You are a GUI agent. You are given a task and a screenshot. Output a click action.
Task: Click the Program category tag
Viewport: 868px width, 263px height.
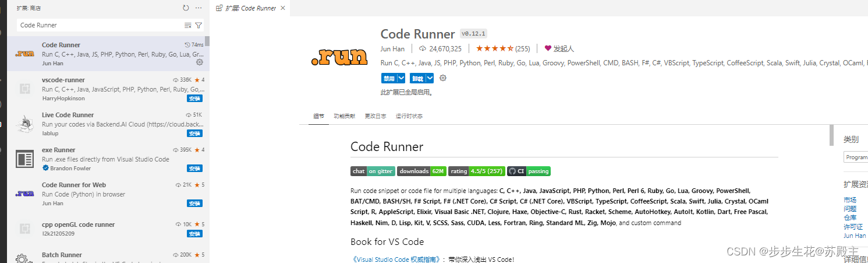tap(856, 157)
